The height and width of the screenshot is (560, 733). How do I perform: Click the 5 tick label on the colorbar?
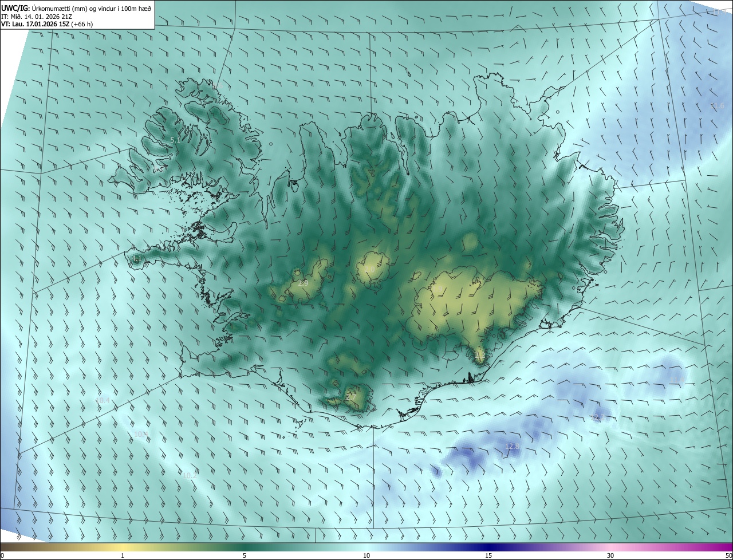(245, 555)
